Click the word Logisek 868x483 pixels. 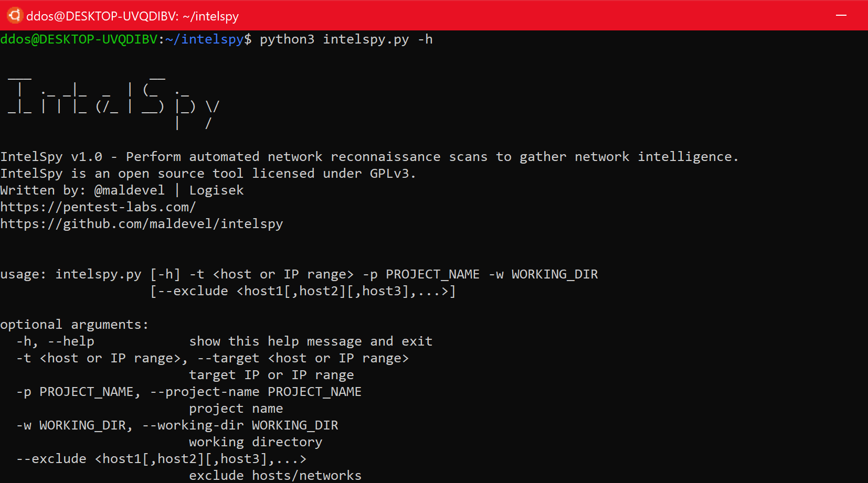tap(216, 190)
